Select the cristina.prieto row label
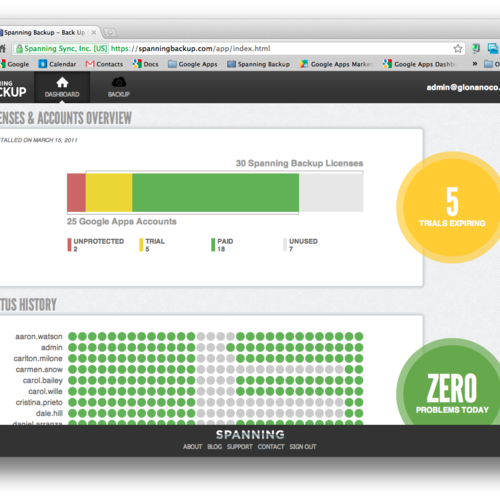Screen dimensions: 500x500 pyautogui.click(x=39, y=402)
